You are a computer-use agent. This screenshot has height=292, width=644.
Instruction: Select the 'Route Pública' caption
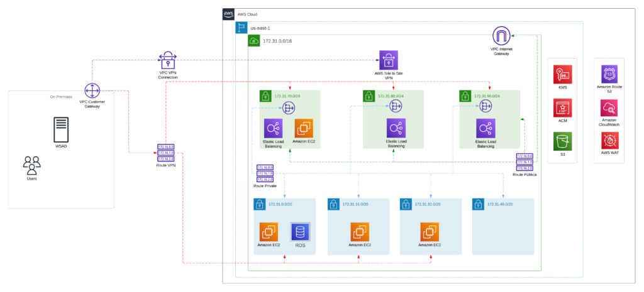[525, 175]
